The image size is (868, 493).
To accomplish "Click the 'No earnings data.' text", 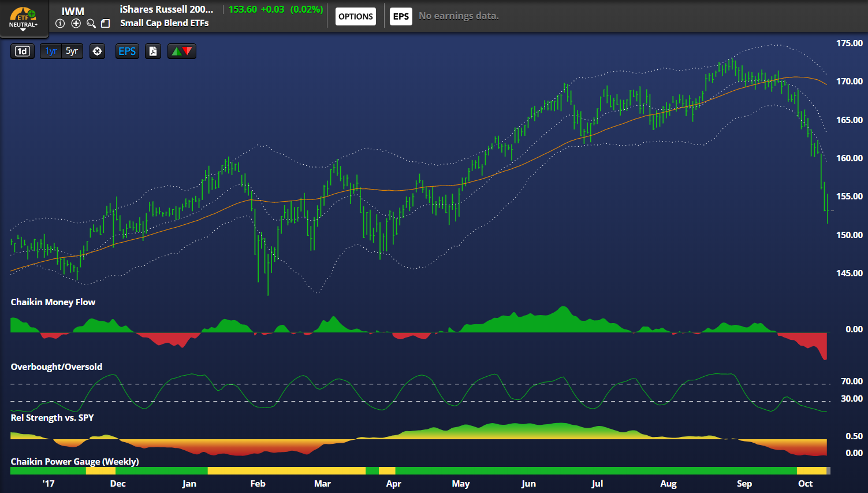I will pos(459,16).
